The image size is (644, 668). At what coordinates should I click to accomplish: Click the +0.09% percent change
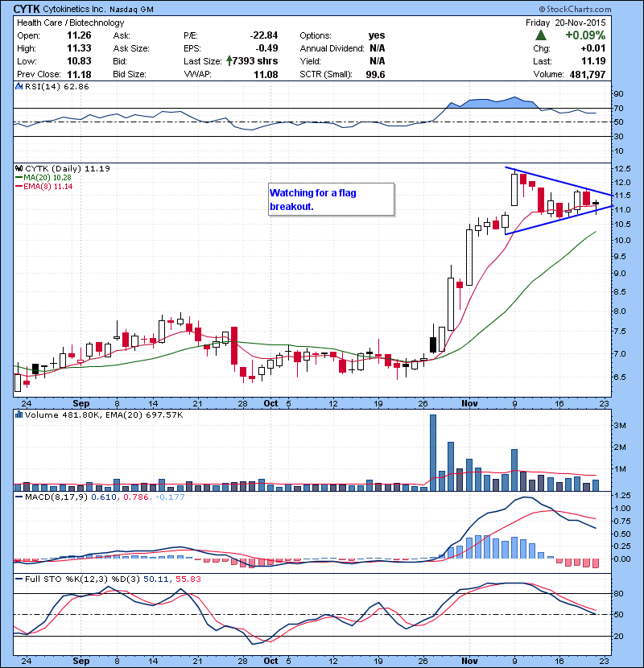point(585,35)
